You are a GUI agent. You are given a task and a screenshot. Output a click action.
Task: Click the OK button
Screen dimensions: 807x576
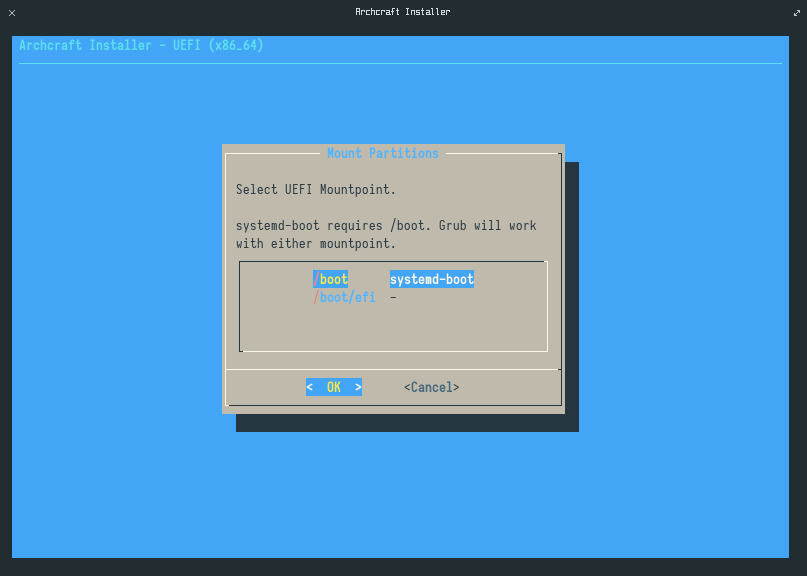[334, 387]
